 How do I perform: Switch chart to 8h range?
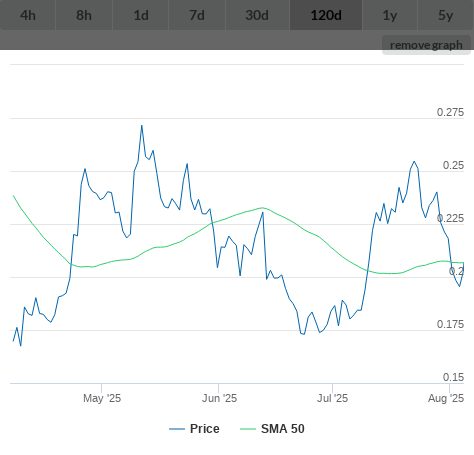[x=84, y=15]
